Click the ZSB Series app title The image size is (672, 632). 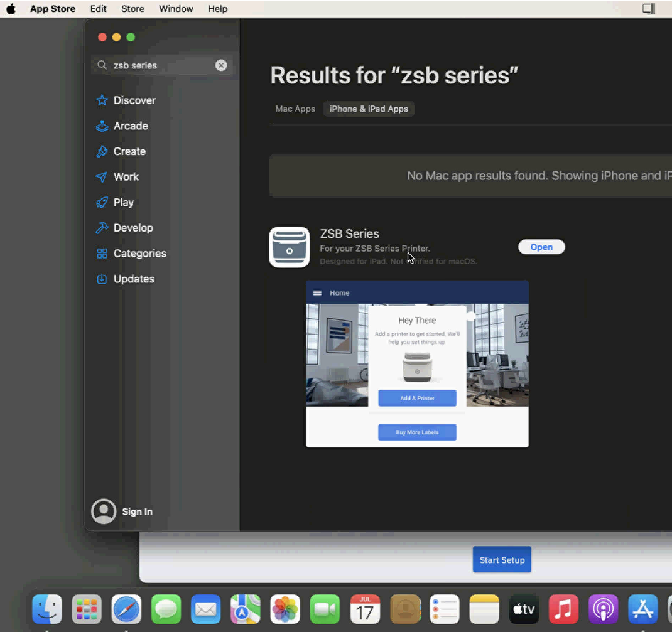pos(349,234)
